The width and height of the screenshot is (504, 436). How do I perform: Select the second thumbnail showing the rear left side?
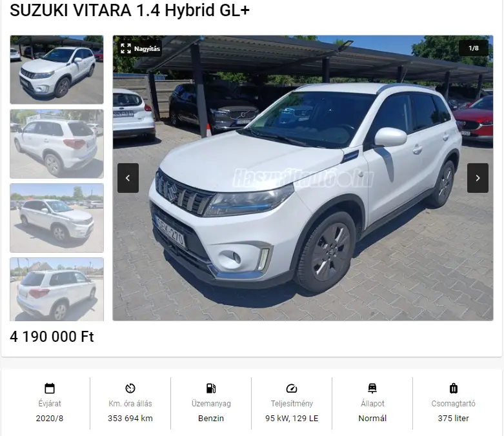(x=57, y=144)
